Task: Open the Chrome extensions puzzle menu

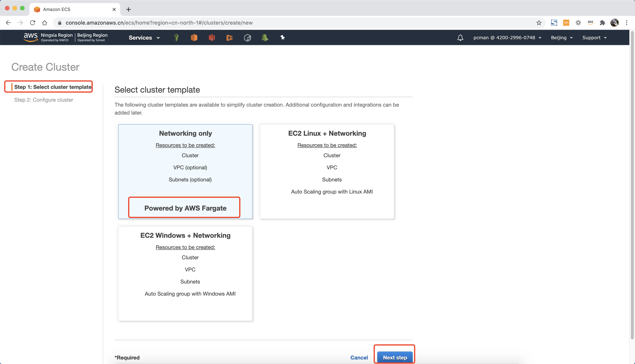Action: (602, 23)
